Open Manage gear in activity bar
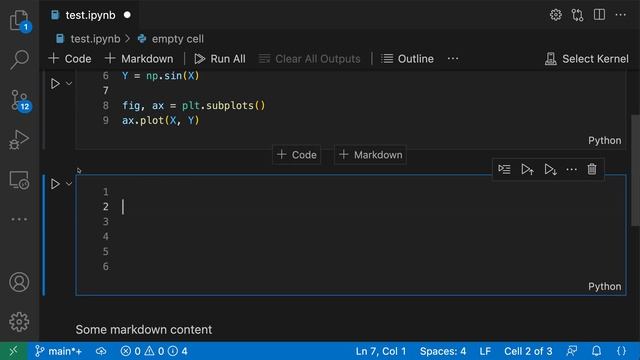 [x=19, y=322]
